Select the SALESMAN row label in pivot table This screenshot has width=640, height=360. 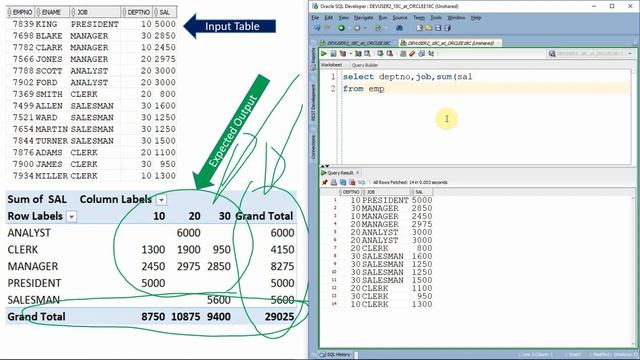tap(34, 300)
